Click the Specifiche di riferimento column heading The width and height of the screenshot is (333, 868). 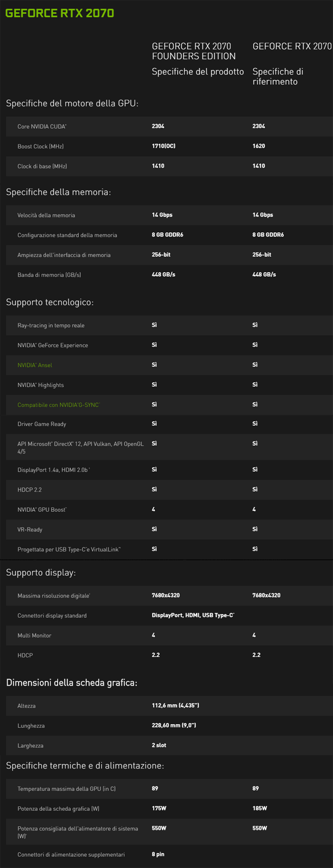point(277,76)
